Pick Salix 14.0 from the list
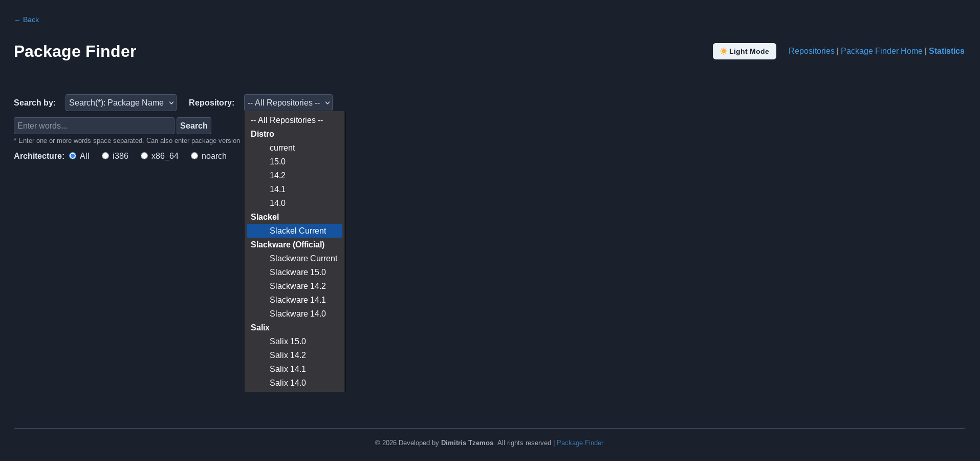 point(294,383)
